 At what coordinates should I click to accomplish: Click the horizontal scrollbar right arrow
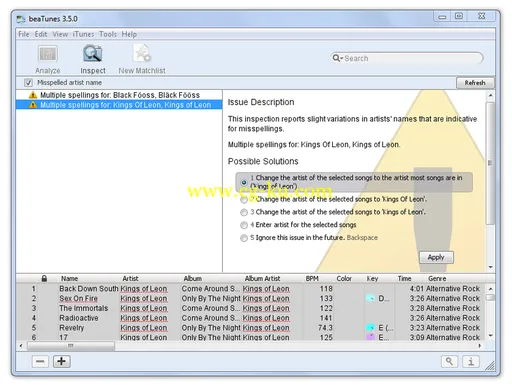480,346
